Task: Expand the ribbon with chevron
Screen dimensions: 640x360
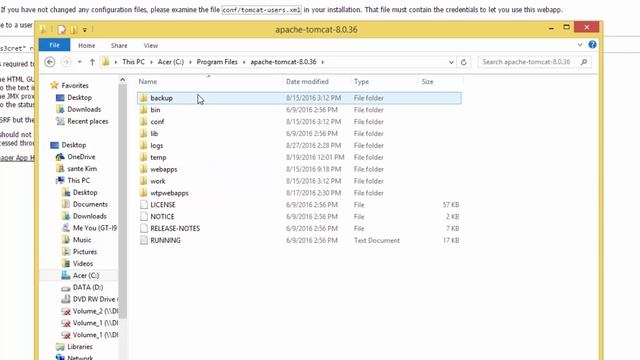Action: point(580,45)
